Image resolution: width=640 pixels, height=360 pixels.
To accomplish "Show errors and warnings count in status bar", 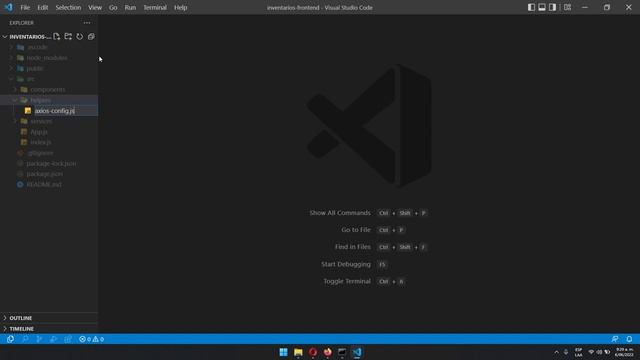I will [x=91, y=339].
